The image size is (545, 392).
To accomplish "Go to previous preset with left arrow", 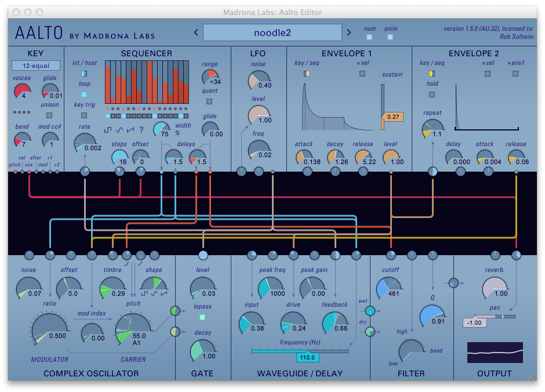I will 195,32.
